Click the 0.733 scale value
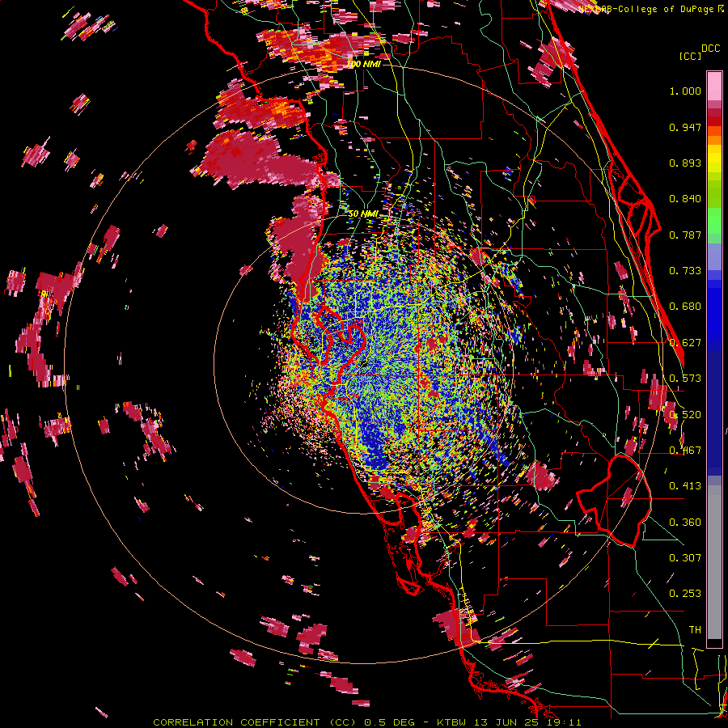 pyautogui.click(x=685, y=271)
